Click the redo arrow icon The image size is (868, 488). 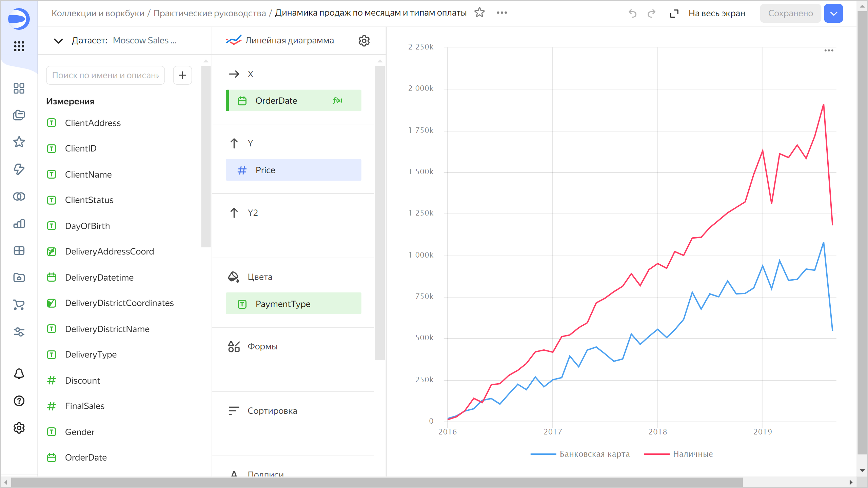651,14
